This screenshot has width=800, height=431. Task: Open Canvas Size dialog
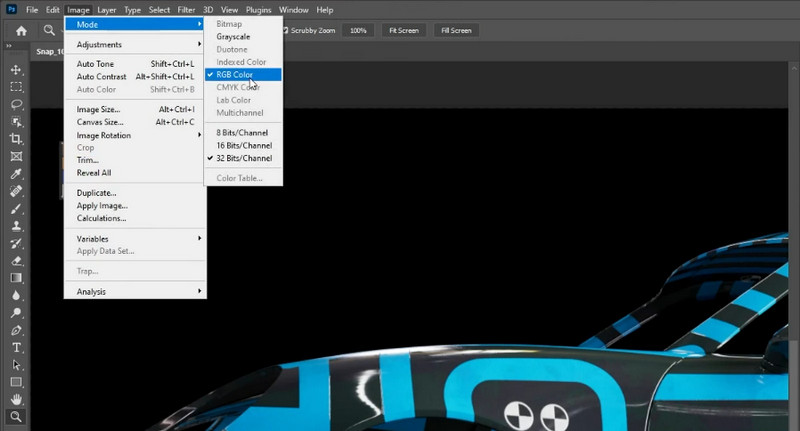135,122
